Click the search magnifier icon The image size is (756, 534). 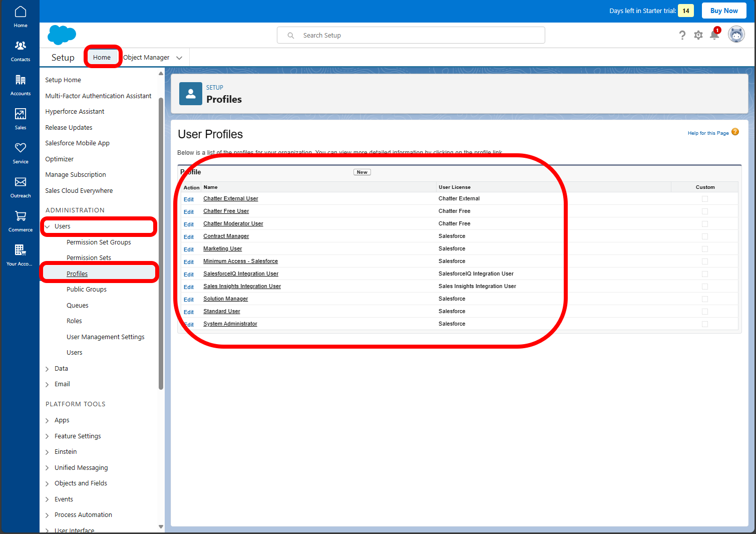[x=291, y=36]
